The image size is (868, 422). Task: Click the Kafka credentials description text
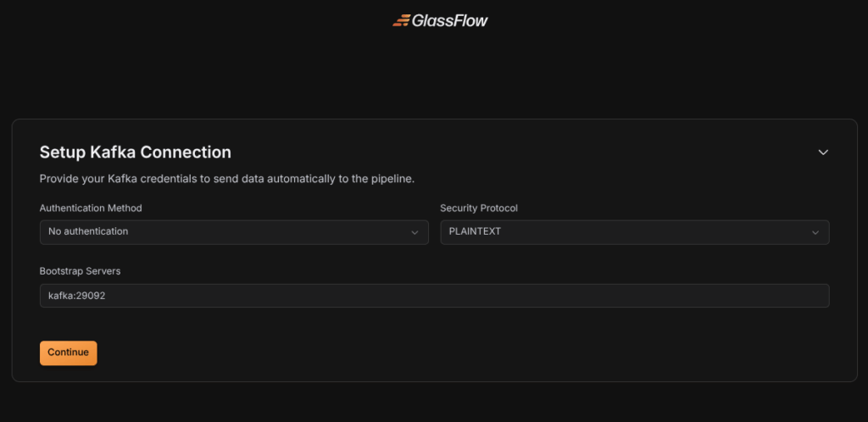(x=227, y=180)
